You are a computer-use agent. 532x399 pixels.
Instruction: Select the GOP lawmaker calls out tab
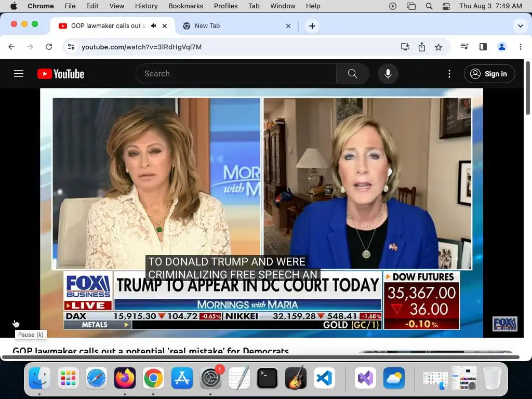pos(108,26)
